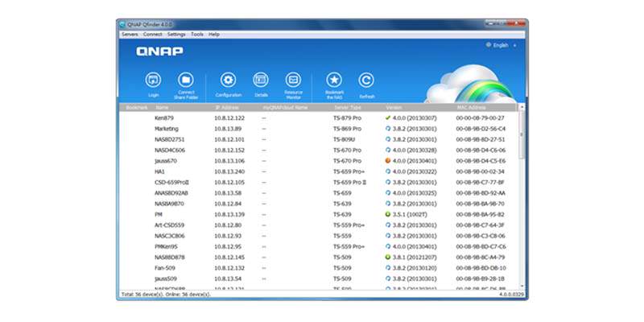Click the QNAP logo
Screen dimensions: 644x322
click(x=159, y=52)
